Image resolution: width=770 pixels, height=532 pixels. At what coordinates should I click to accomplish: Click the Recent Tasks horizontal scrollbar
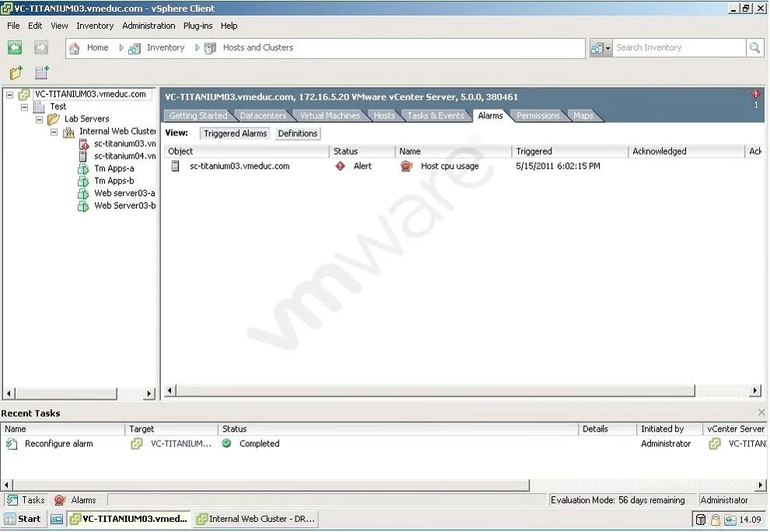point(271,485)
